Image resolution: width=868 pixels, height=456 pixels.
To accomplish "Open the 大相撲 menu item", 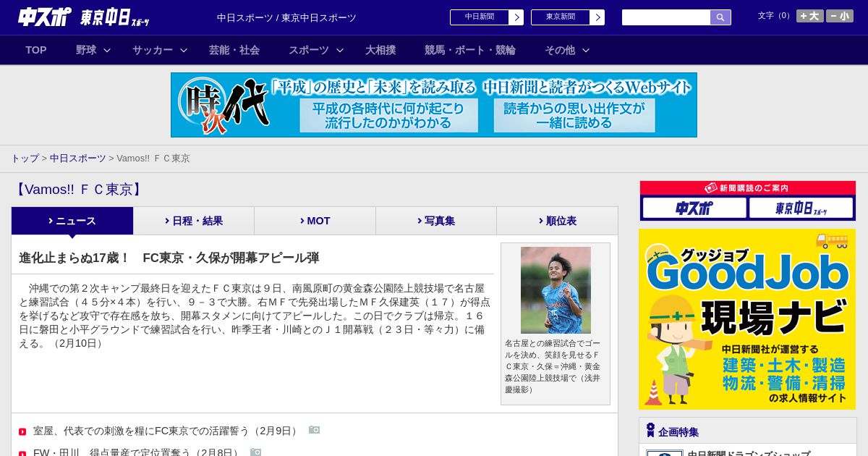I will [x=380, y=50].
